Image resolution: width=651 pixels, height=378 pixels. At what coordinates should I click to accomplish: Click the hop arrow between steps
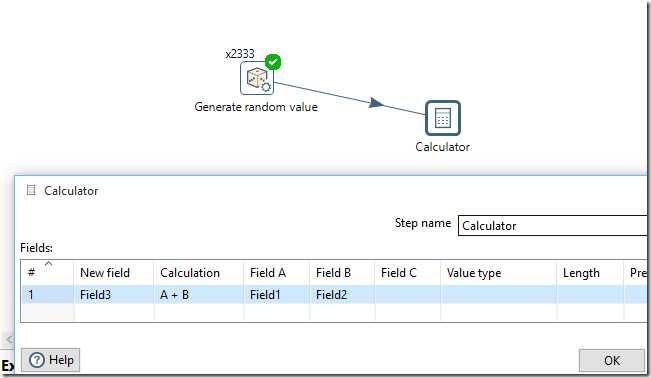tap(376, 103)
